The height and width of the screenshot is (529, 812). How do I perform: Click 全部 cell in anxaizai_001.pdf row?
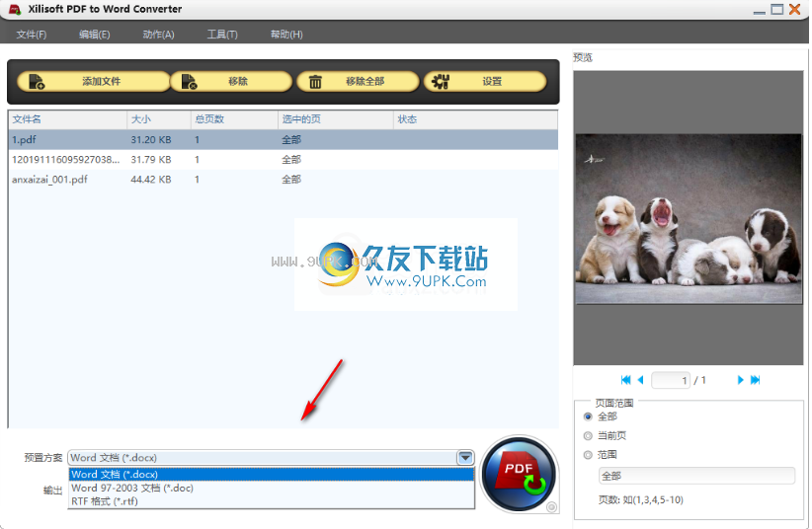coord(291,179)
